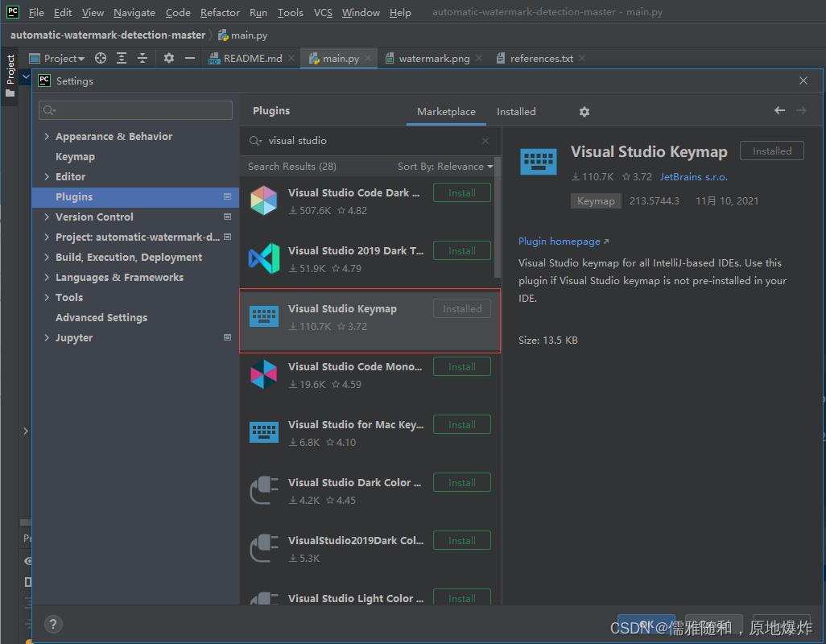Expand the Editor settings node
This screenshot has width=826, height=644.
47,176
